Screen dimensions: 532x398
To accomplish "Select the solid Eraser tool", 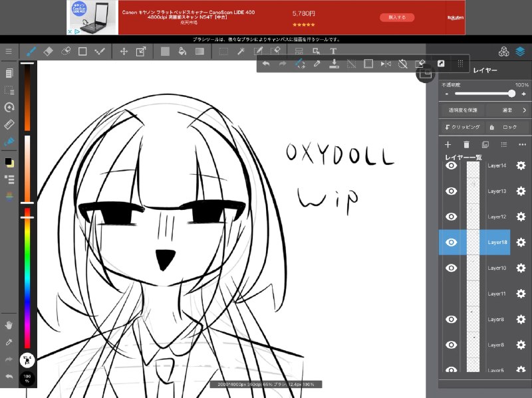I will [x=48, y=52].
